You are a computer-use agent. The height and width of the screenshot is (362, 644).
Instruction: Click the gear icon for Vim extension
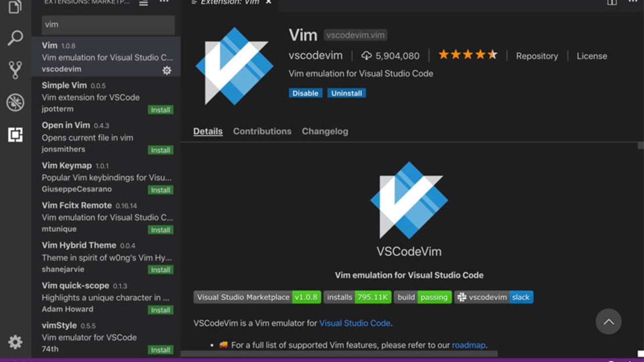(x=167, y=70)
